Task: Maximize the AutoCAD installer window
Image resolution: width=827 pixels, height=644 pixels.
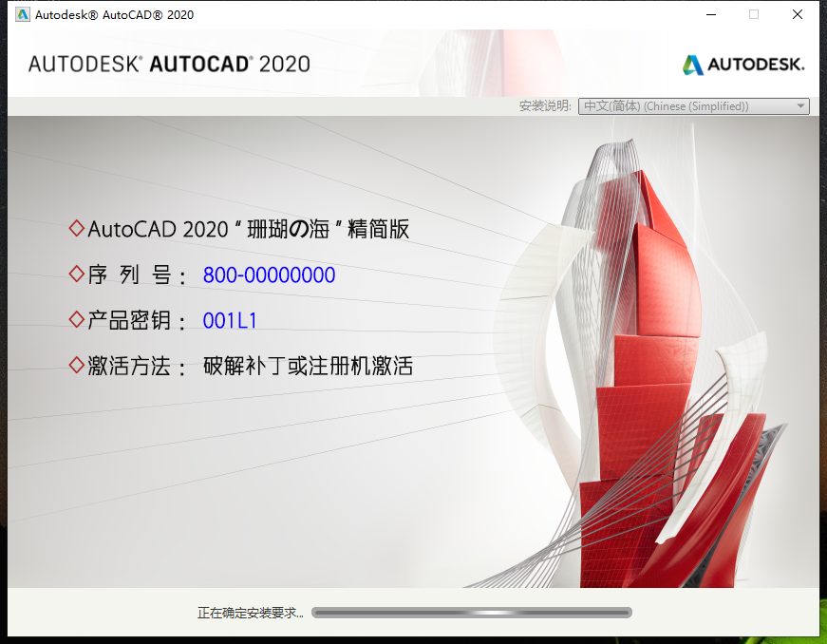Action: point(754,14)
